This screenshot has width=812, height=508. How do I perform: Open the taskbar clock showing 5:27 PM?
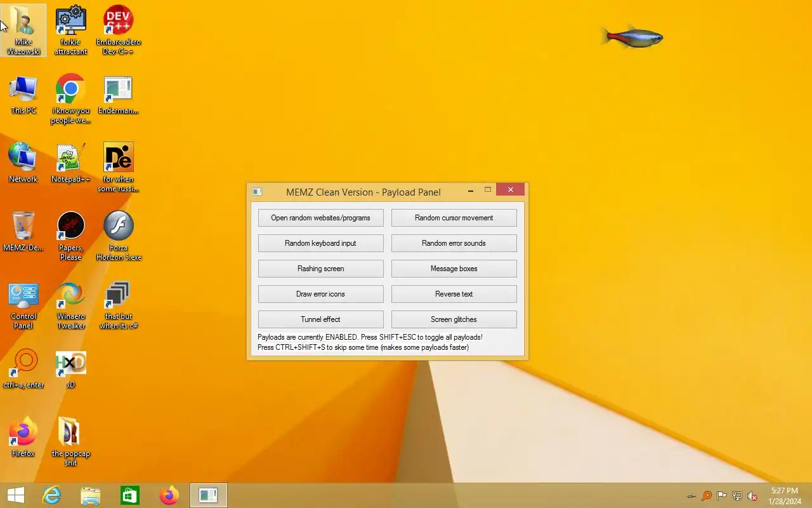point(785,496)
